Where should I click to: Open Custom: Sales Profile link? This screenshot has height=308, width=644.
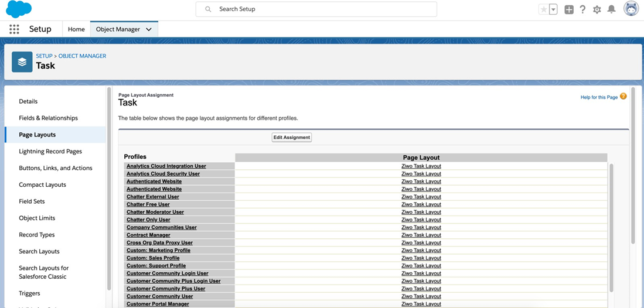[x=153, y=258]
